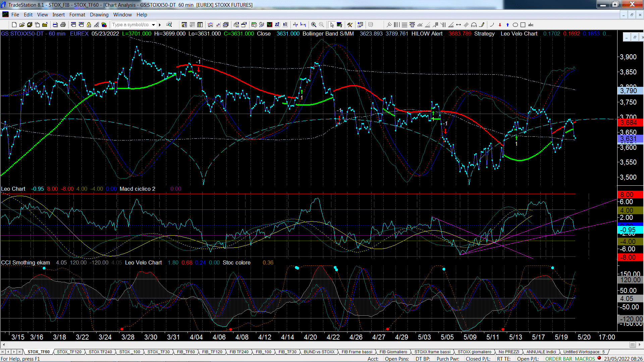Select the horizontal lines drawing tool

[x=405, y=25]
